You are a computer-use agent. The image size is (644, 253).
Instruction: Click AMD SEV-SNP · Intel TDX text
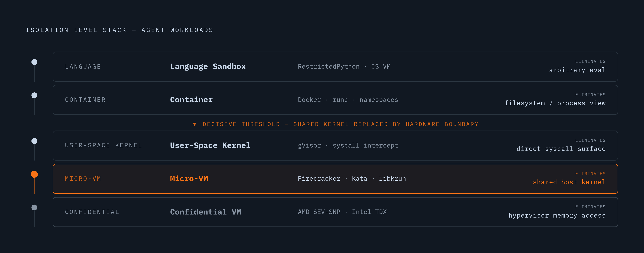point(342,212)
